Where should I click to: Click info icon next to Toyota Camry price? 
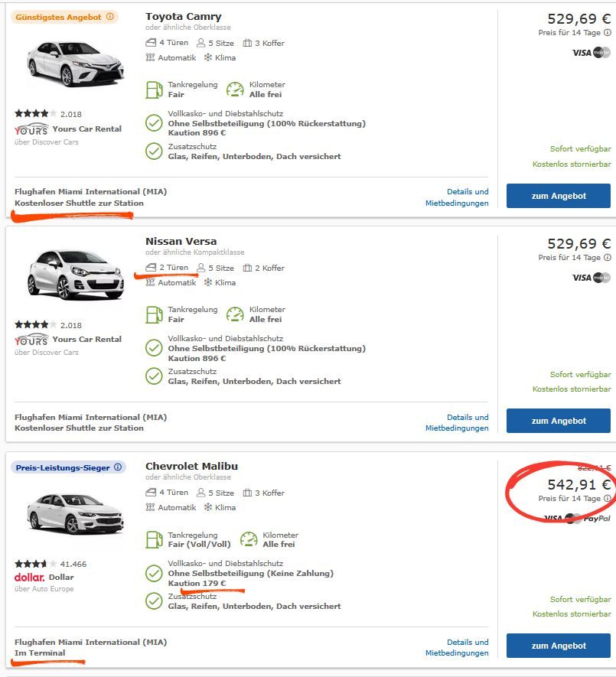[x=608, y=33]
